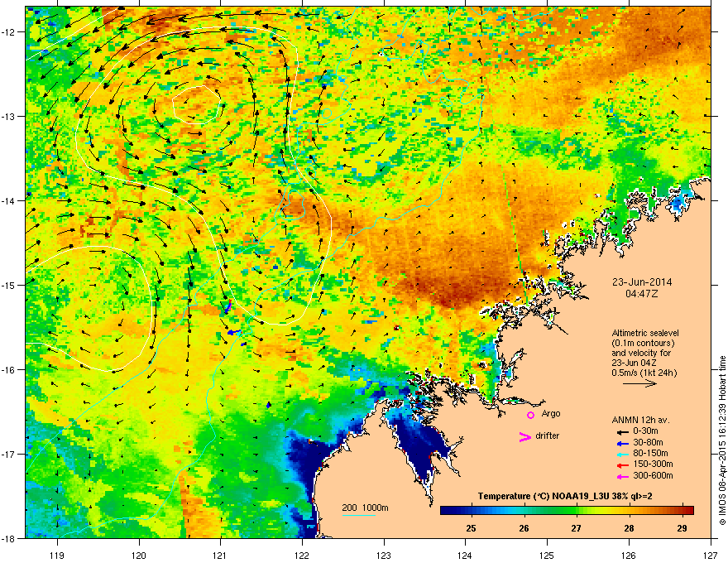The width and height of the screenshot is (728, 563).
Task: Click the red 150-300m legend arrow
Action: [621, 465]
